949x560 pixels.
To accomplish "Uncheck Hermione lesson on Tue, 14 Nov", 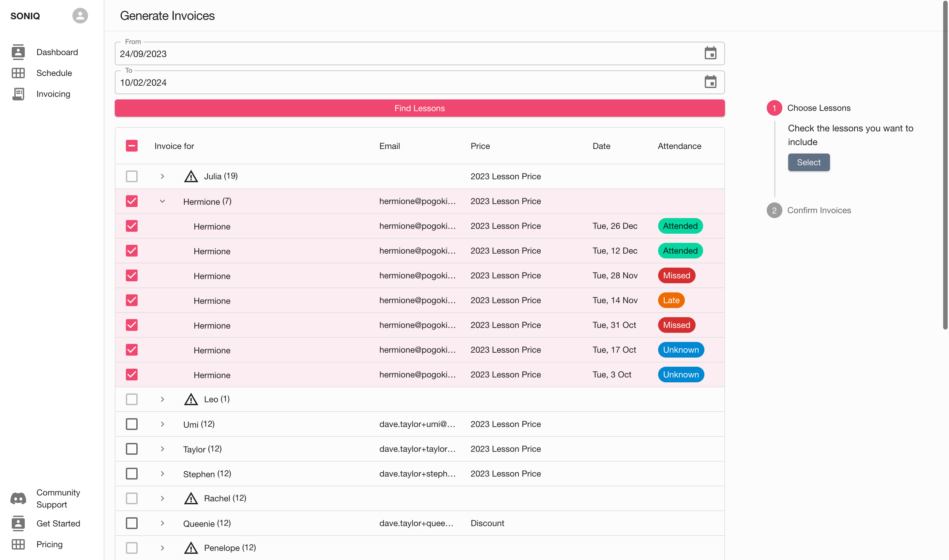I will coord(131,300).
